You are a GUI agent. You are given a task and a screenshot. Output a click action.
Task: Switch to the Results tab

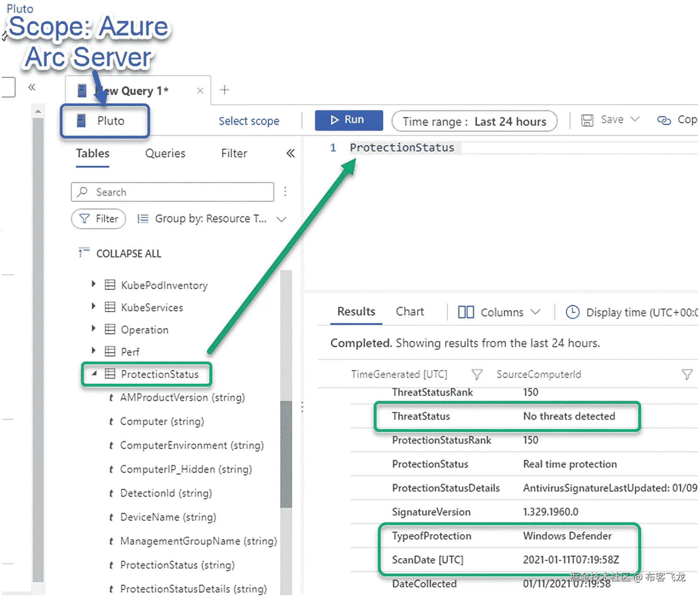356,311
